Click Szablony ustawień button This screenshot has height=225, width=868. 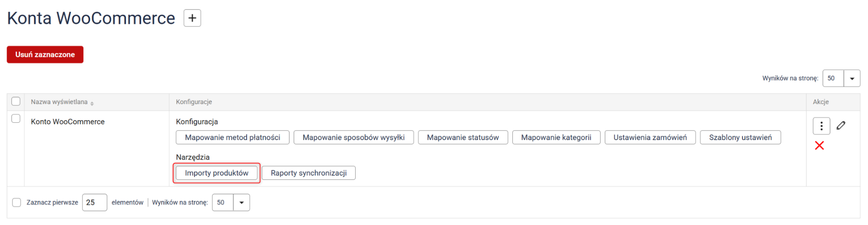[740, 137]
